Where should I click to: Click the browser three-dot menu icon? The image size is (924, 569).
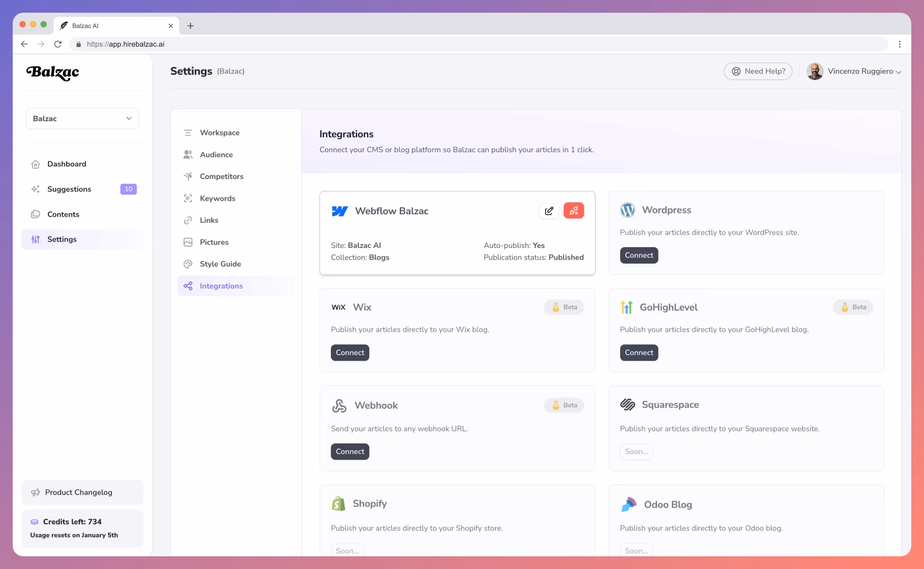pyautogui.click(x=900, y=44)
